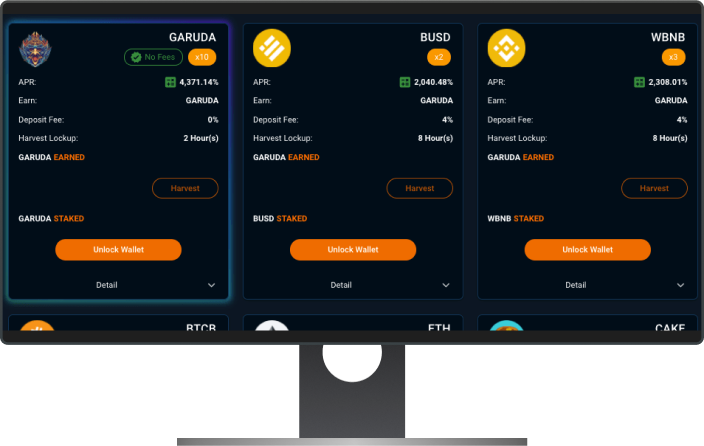Click Detail label on BUSD card
The image size is (704, 446).
[x=341, y=285]
